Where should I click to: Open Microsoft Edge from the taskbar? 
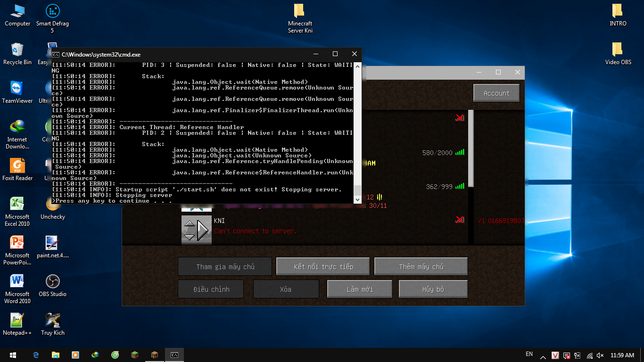(x=36, y=355)
